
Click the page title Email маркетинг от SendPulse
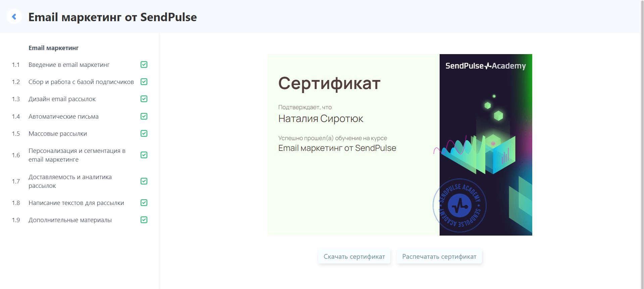coord(112,17)
